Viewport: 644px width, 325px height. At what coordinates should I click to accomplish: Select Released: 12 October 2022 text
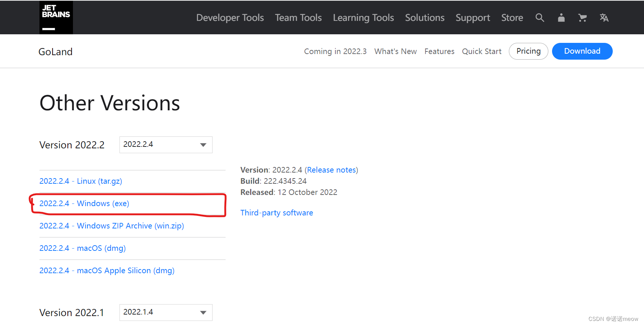click(289, 192)
